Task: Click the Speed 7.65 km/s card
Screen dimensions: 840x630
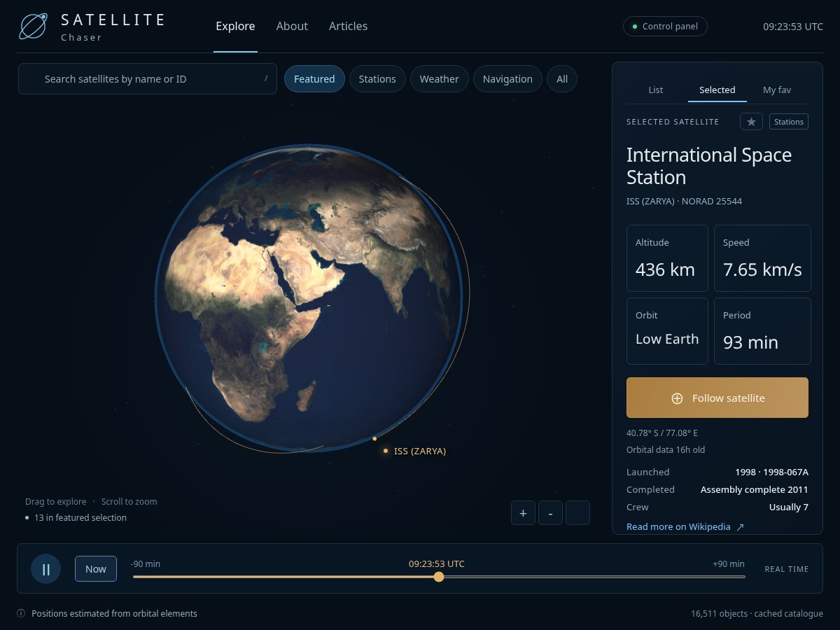Action: 762,258
